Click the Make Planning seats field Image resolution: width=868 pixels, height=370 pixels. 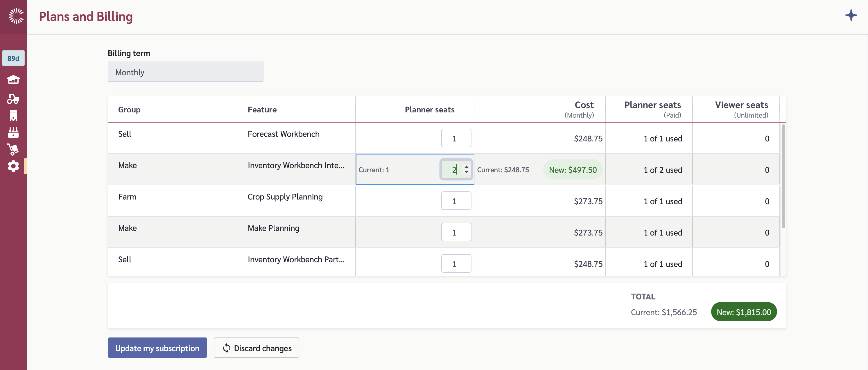pos(456,232)
